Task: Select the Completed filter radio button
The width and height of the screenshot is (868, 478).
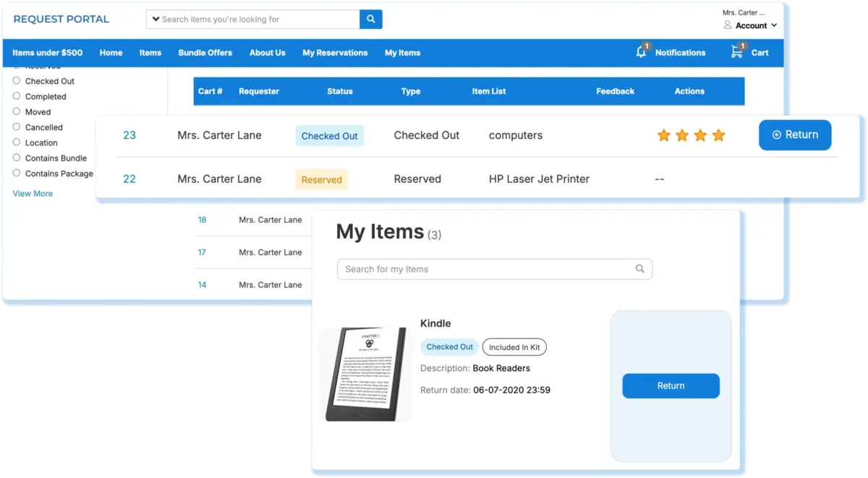Action: tap(17, 96)
